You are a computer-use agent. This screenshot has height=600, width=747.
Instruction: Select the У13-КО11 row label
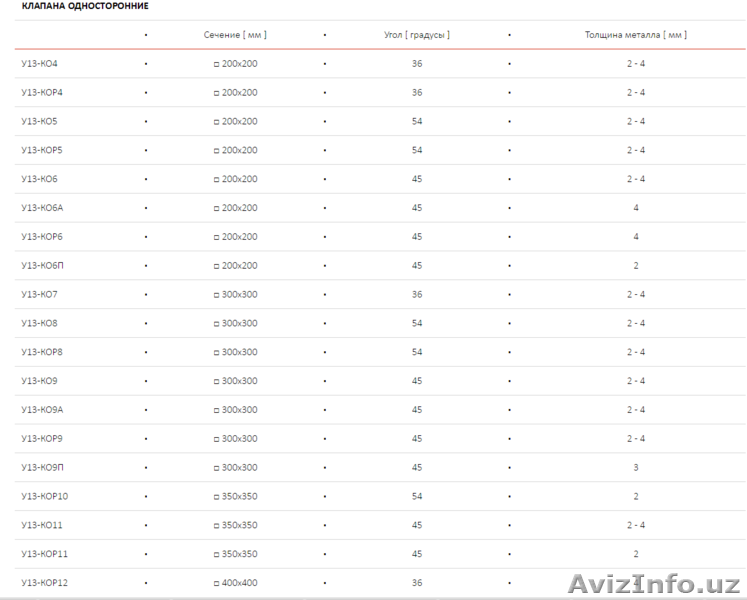[42, 526]
